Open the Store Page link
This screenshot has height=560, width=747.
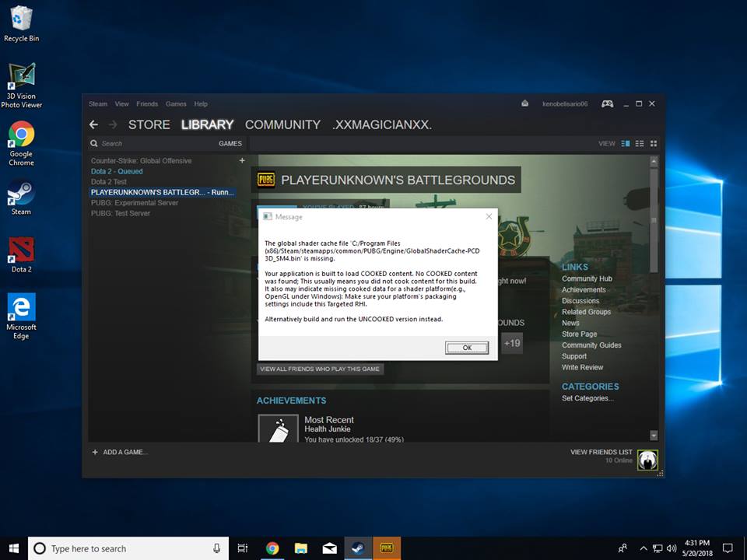pyautogui.click(x=579, y=334)
